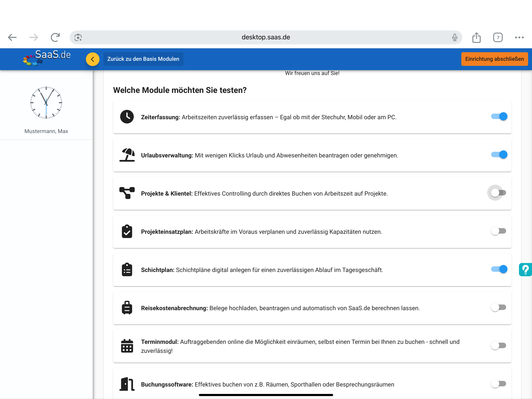Open the help question mark on the right edge
This screenshot has height=399, width=532.
(526, 269)
